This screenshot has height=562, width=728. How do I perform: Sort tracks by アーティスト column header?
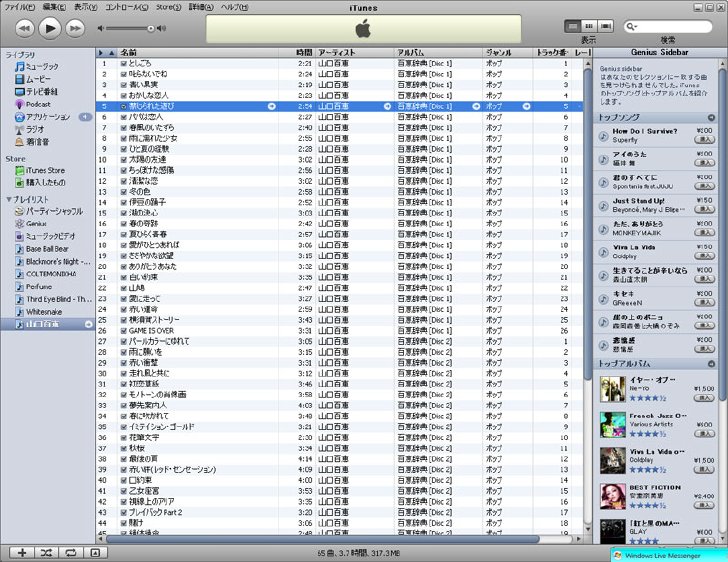click(355, 53)
